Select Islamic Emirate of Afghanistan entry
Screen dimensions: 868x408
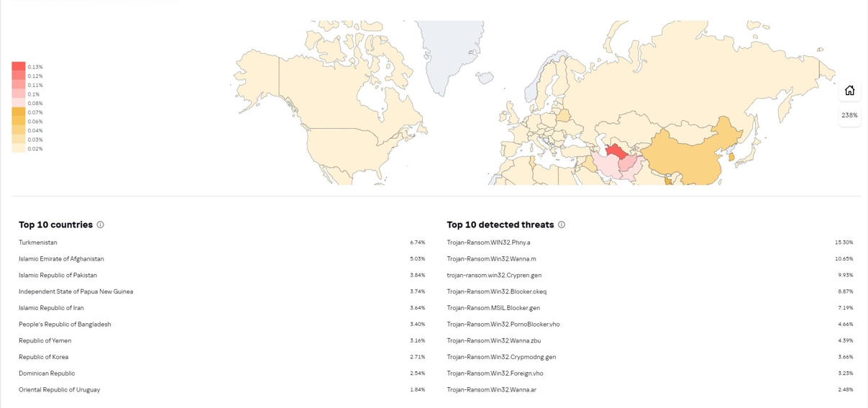tap(61, 259)
